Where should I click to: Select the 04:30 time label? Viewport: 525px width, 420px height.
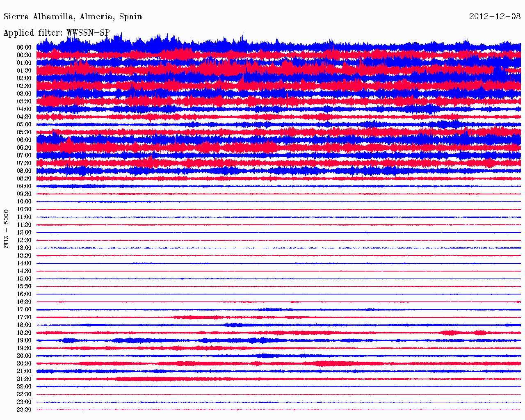[24, 117]
